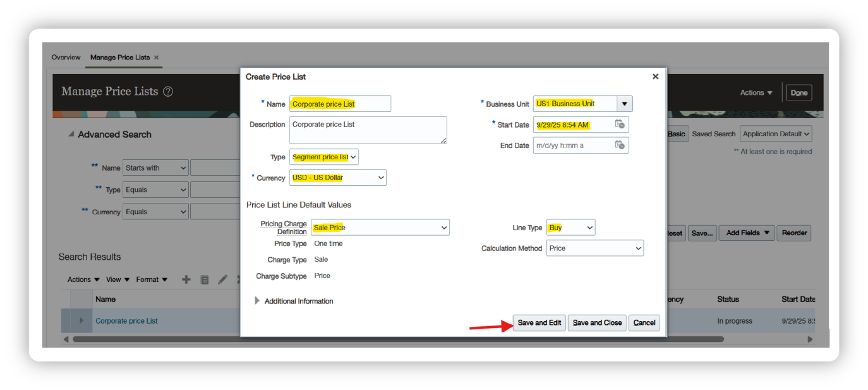The width and height of the screenshot is (868, 390).
Task: Click into the Description text area
Action: tap(368, 130)
